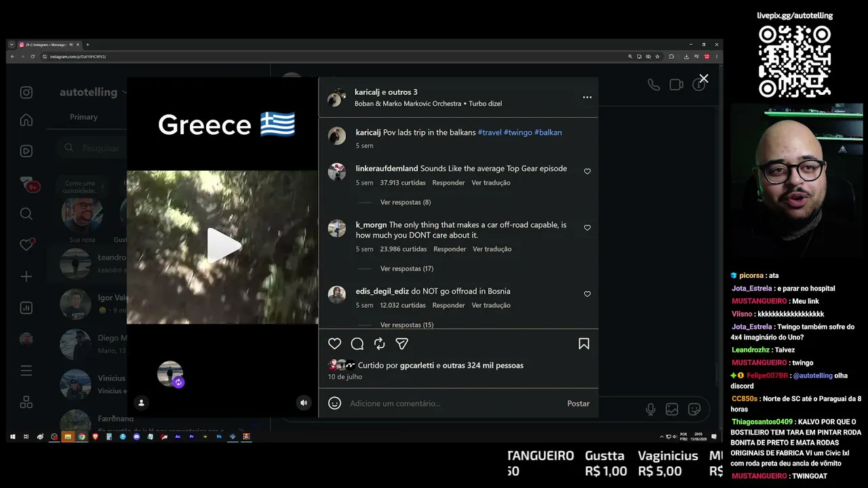
Task: Click the microphone voice message icon
Action: (x=650, y=409)
